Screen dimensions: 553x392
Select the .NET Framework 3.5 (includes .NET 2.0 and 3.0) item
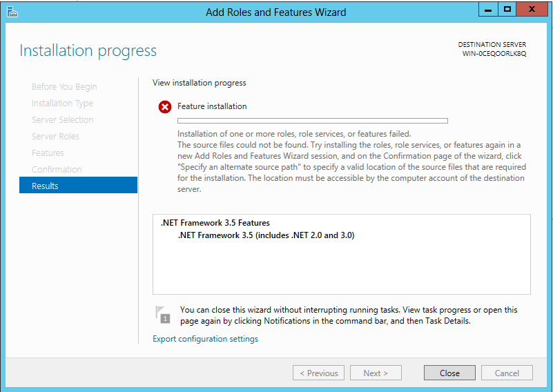266,235
